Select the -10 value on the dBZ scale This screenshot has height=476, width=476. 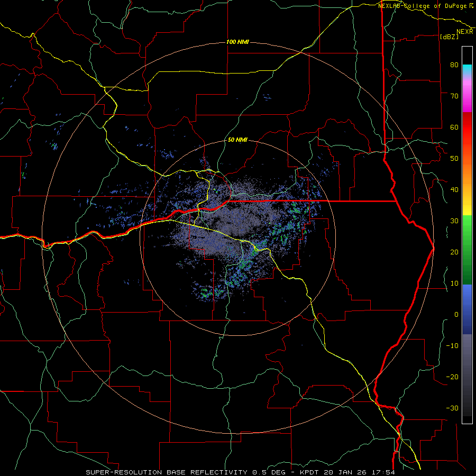(x=452, y=346)
